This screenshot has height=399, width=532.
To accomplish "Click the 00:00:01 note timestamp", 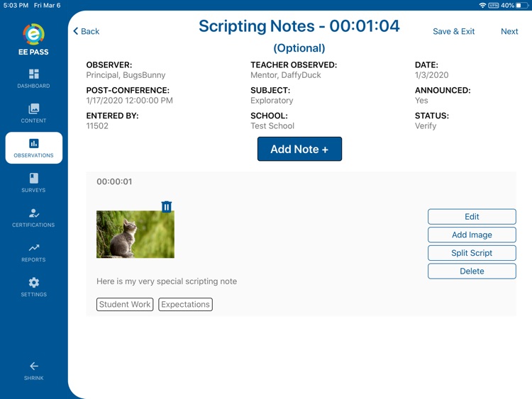I will (114, 181).
